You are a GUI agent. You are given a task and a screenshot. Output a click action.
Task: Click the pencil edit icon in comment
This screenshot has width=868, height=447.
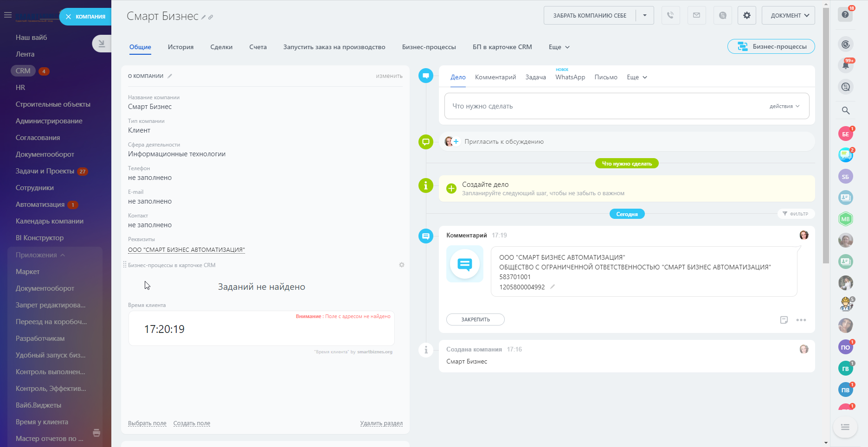(x=553, y=287)
